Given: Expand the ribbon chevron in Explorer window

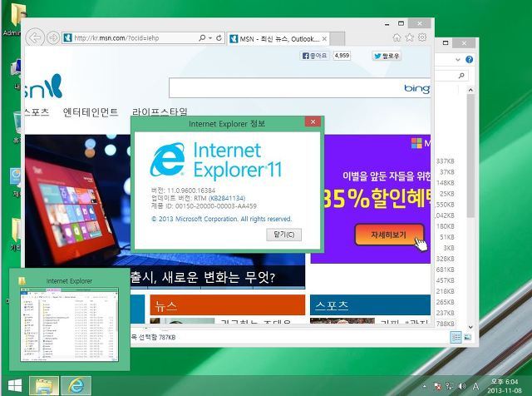Looking at the screenshot, I should click(458, 60).
